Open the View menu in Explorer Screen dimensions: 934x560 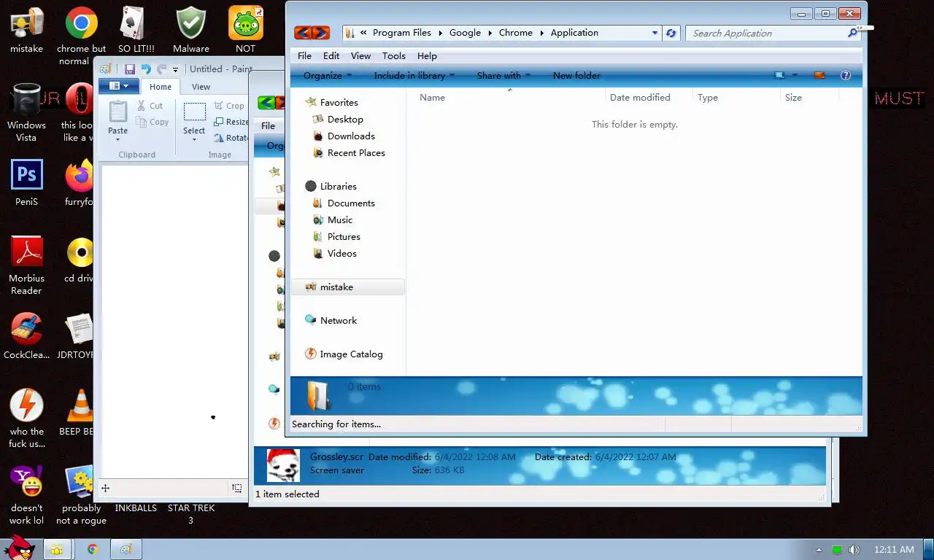pos(360,55)
